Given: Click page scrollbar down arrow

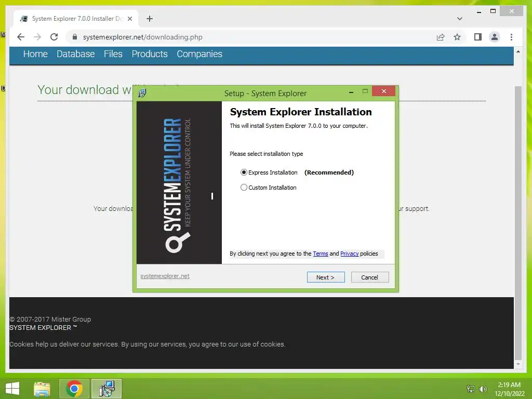Looking at the screenshot, I should tap(518, 364).
